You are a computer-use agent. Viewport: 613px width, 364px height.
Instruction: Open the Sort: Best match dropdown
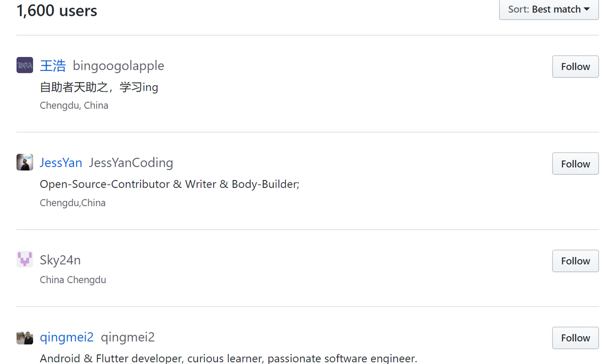[x=549, y=10]
